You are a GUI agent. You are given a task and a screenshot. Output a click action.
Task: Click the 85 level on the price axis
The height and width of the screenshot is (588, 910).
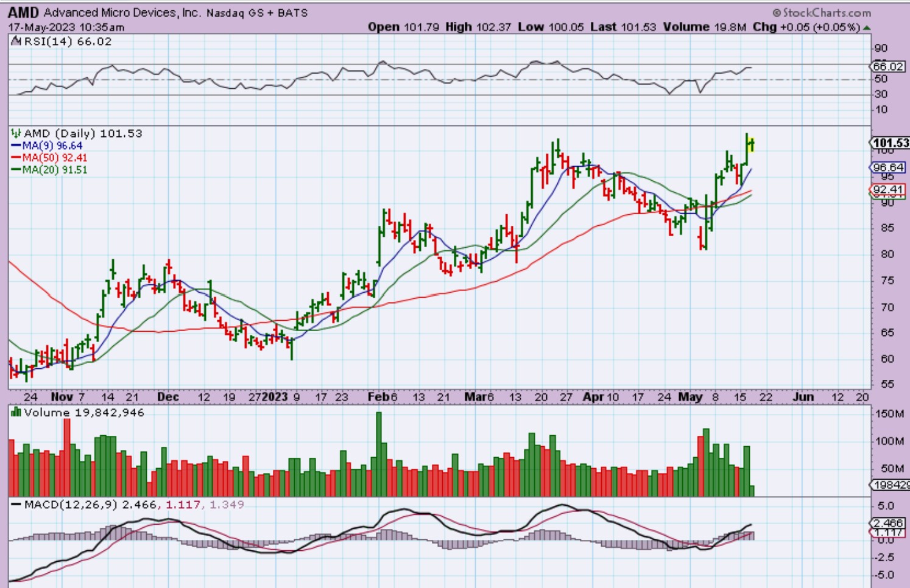click(x=887, y=228)
